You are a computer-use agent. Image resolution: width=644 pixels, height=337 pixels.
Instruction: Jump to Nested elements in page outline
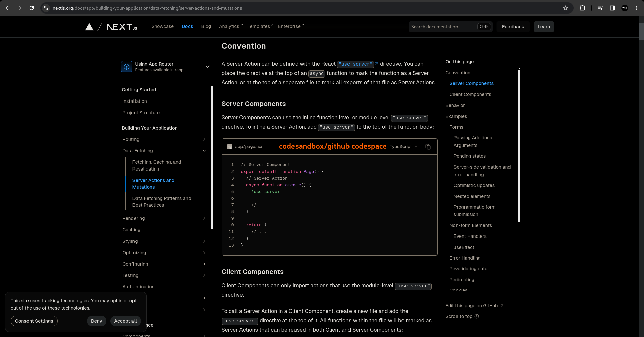tap(472, 196)
